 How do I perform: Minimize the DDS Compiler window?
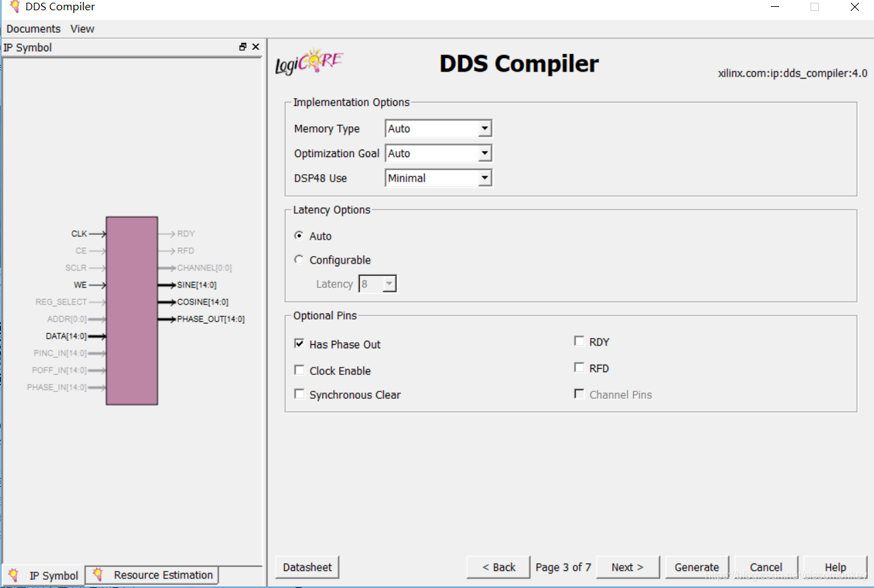click(x=774, y=7)
